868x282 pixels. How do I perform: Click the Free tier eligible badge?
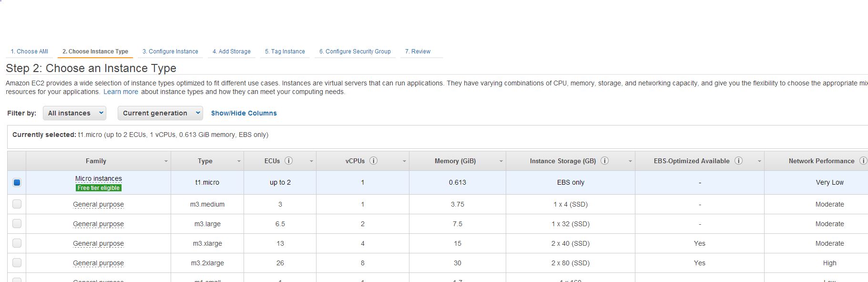[x=99, y=188]
